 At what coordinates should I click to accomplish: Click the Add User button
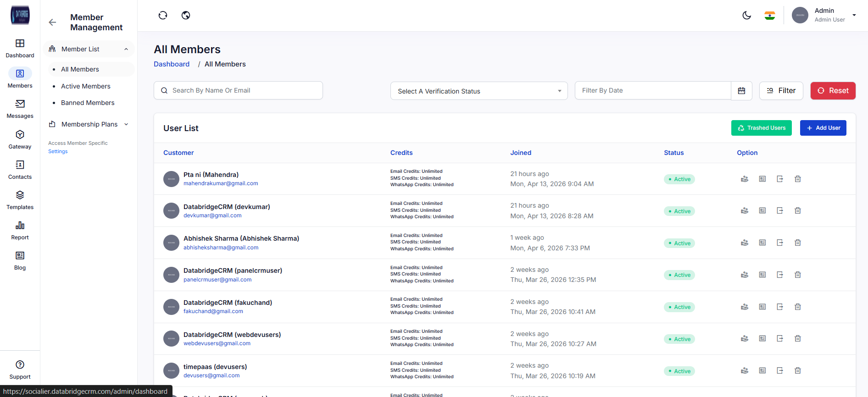(x=823, y=128)
